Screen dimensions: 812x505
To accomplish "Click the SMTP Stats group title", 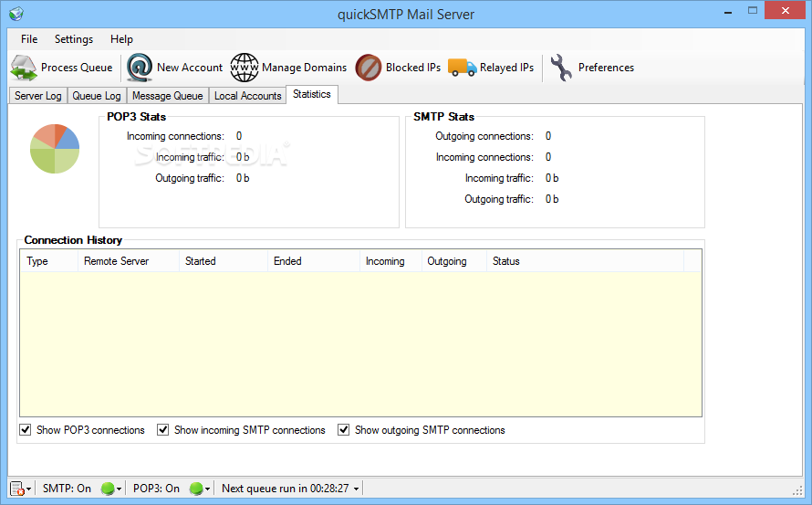I will [x=443, y=117].
